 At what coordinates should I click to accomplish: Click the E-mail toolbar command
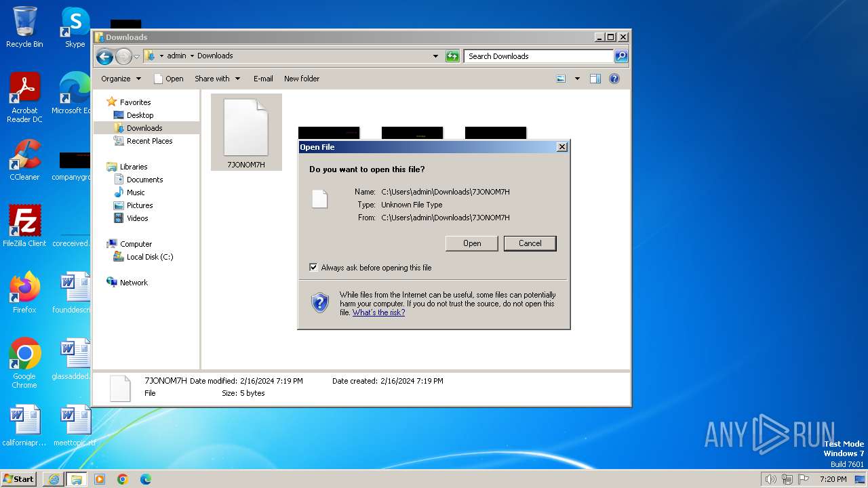coord(263,79)
